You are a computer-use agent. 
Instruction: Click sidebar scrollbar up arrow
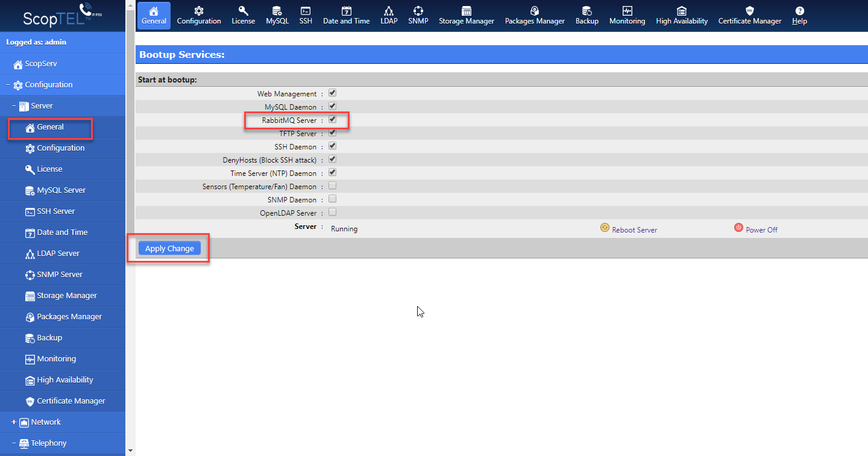[130, 5]
